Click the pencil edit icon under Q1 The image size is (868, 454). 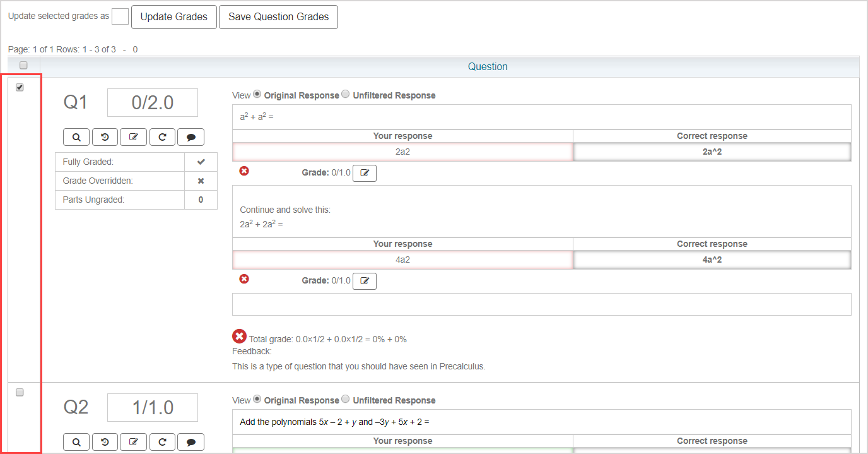pos(133,137)
